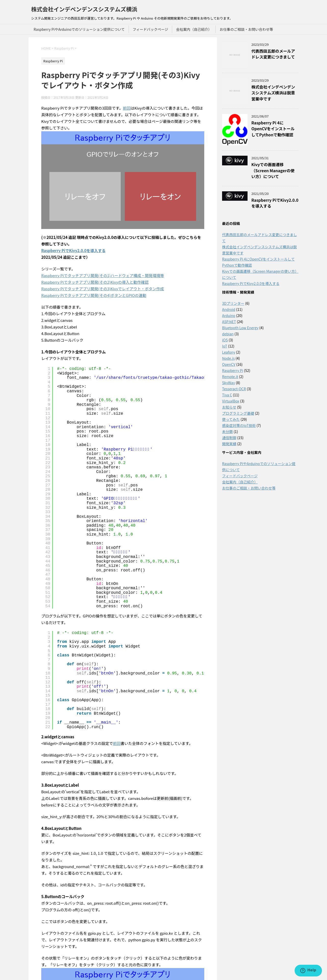Select the OpenCV category link

click(x=229, y=365)
